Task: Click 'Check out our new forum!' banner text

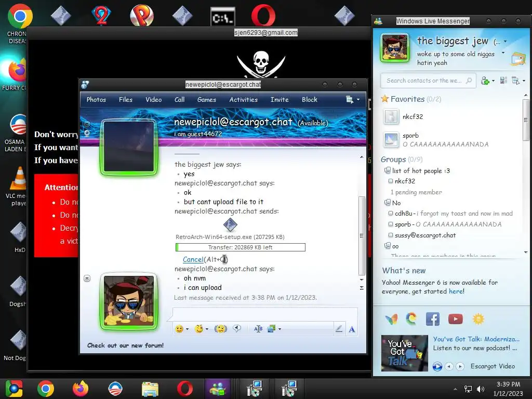Action: tap(125, 345)
